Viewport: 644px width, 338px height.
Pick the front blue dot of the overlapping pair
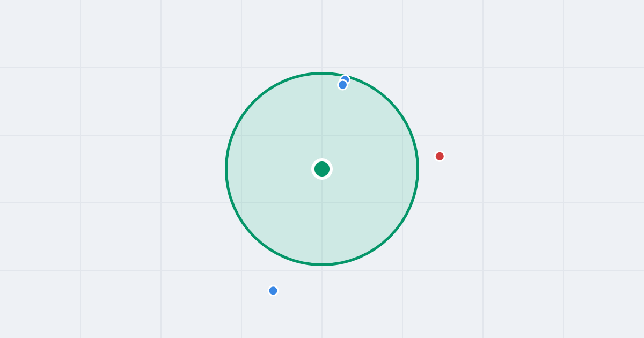point(343,85)
